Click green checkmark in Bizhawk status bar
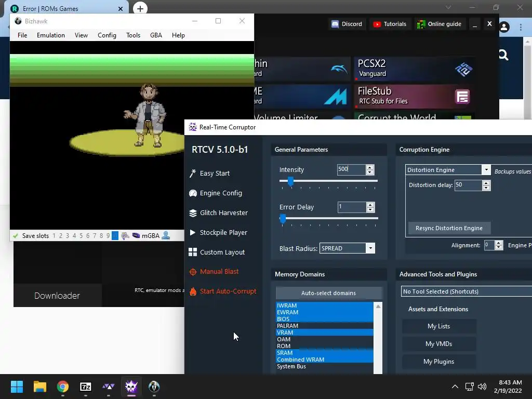 [15, 235]
